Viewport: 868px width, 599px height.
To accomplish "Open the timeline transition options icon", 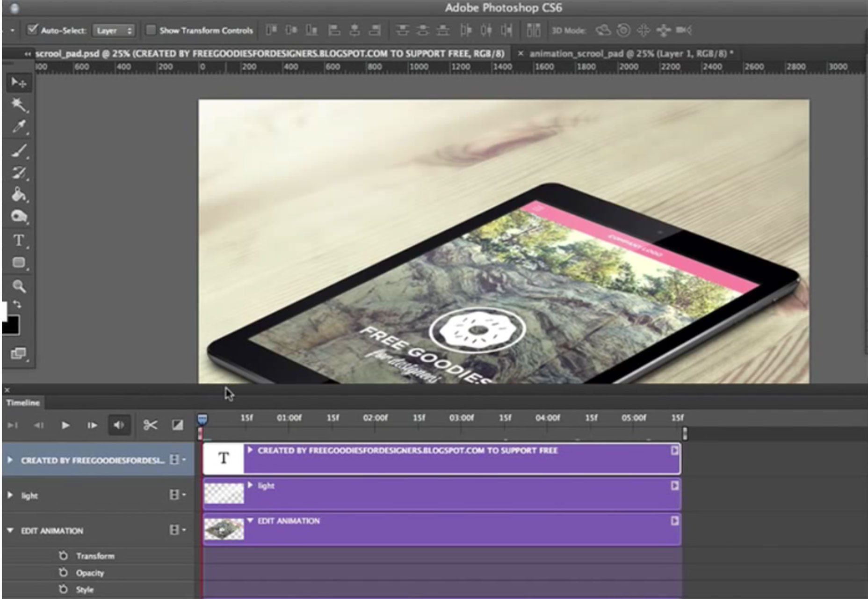I will tap(177, 425).
